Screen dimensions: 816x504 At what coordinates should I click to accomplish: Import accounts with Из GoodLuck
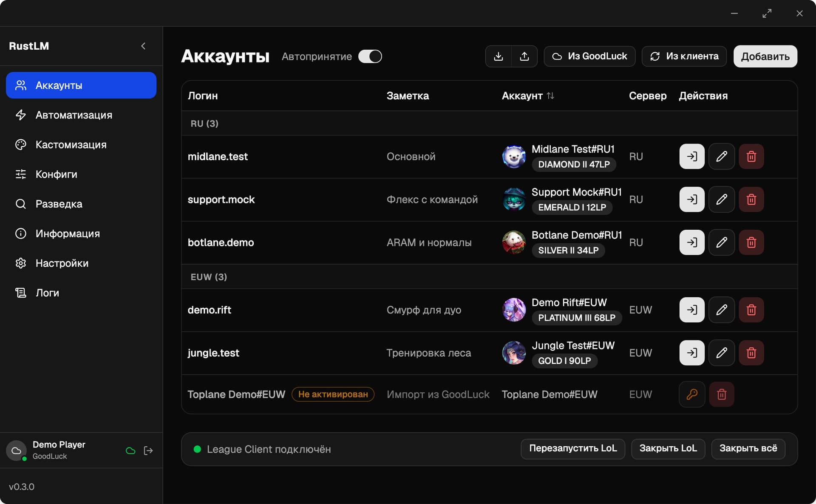[589, 56]
